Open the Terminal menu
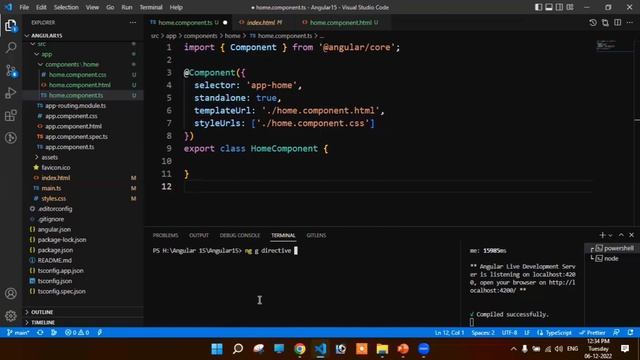This screenshot has width=640, height=360. click(x=151, y=7)
